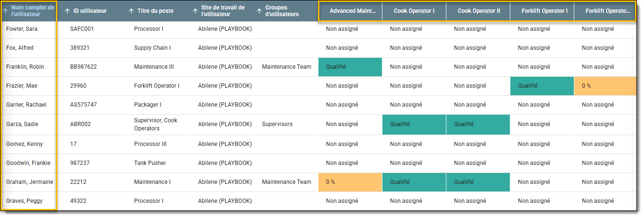This screenshot has height=218, width=644.
Task: Click Frazier, Mae's Forklift Operator I Qualifié cell
Action: [x=542, y=86]
